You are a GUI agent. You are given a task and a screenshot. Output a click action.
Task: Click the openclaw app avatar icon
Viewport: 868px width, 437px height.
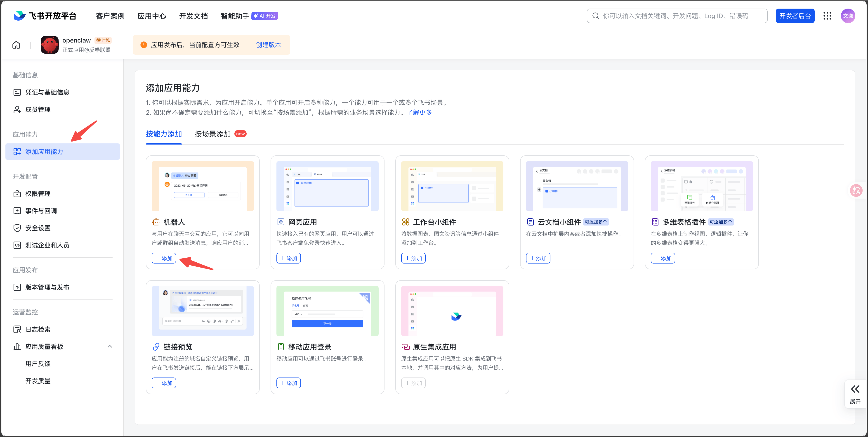50,45
